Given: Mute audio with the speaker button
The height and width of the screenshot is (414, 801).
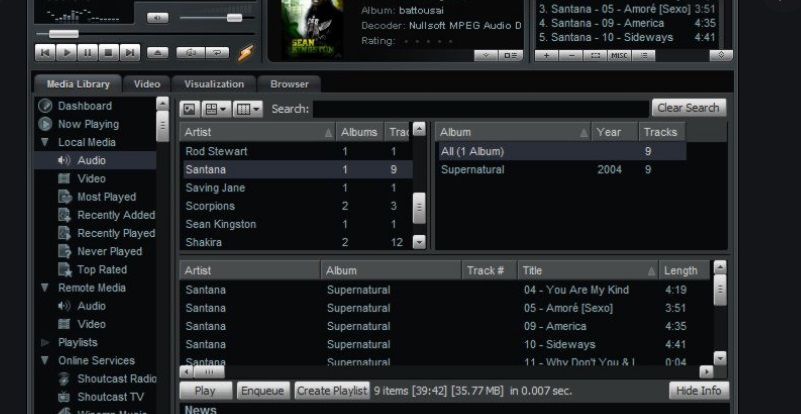Looking at the screenshot, I should coord(158,17).
